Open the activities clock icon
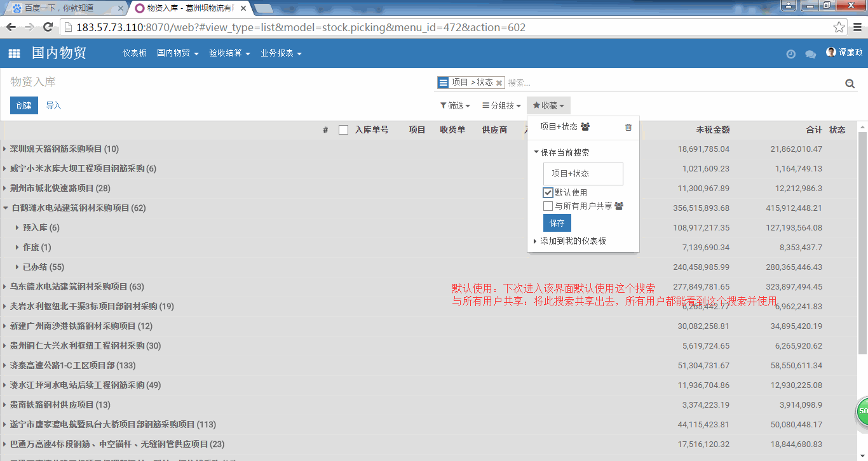 (x=790, y=54)
